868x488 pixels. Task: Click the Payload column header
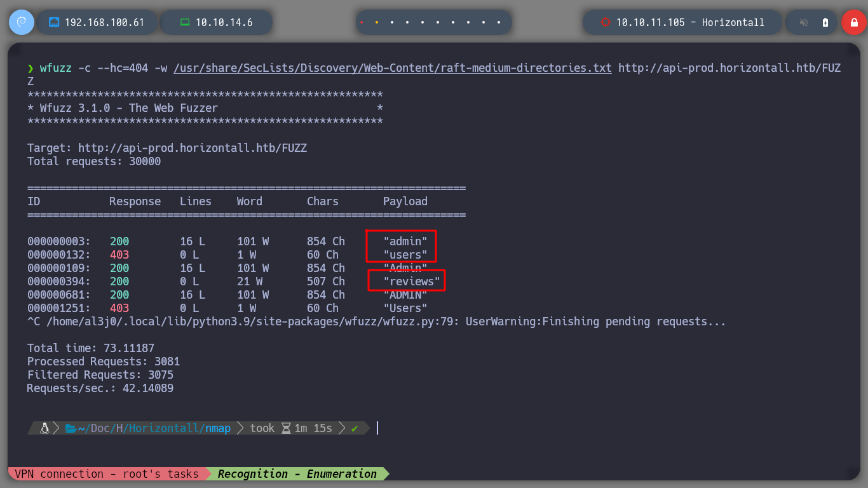(x=405, y=201)
